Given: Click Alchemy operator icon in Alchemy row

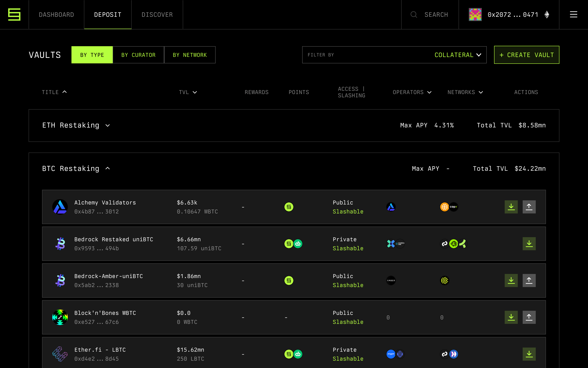Looking at the screenshot, I should pos(391,207).
